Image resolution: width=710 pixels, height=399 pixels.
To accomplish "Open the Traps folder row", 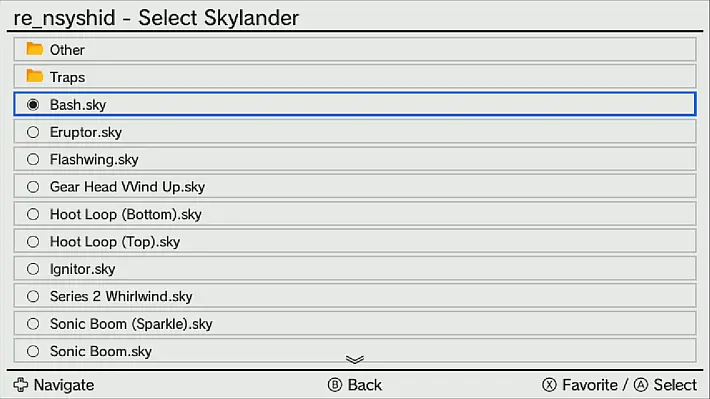I will point(355,77).
